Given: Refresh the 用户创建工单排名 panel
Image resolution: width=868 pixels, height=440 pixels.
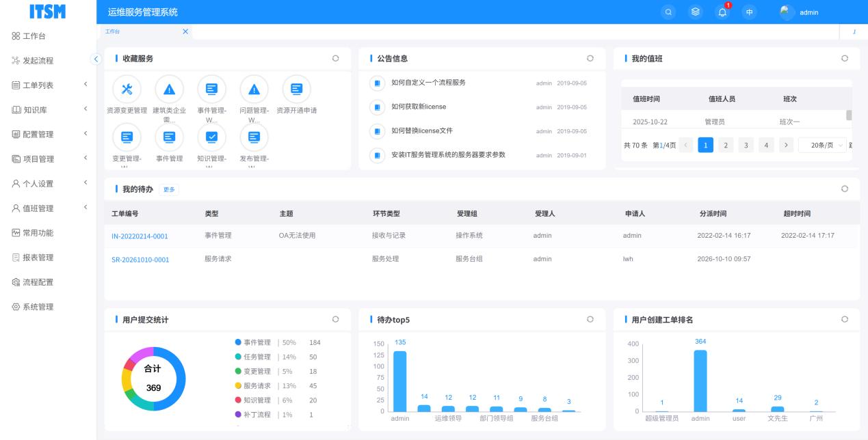Looking at the screenshot, I should point(845,319).
